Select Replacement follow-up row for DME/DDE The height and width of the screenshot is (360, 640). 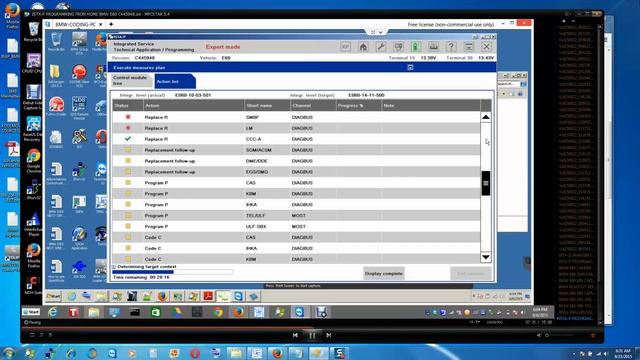pos(296,161)
